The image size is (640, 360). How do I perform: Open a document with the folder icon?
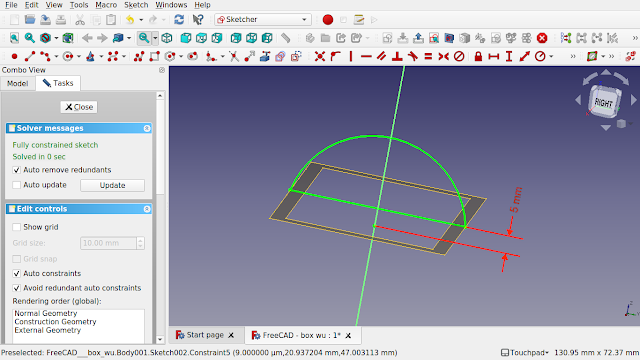30,20
